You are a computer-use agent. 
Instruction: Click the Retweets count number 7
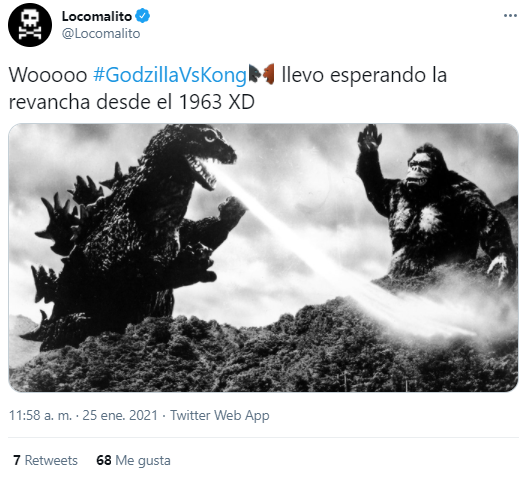point(17,460)
